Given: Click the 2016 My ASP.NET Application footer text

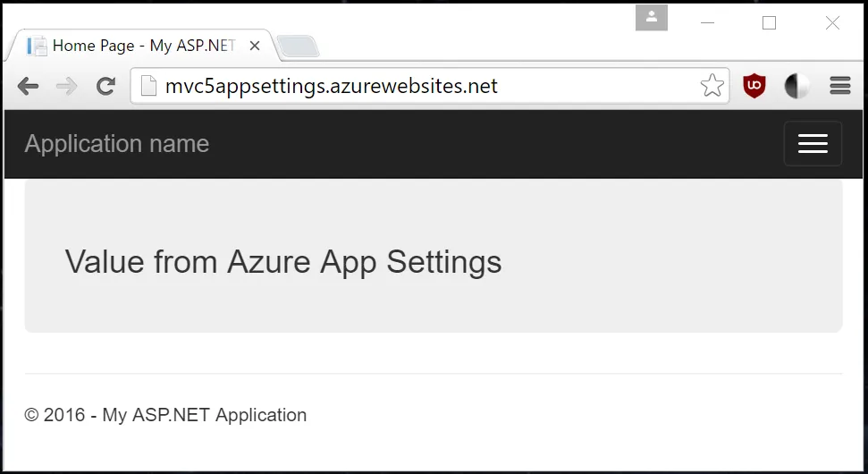Looking at the screenshot, I should point(166,415).
